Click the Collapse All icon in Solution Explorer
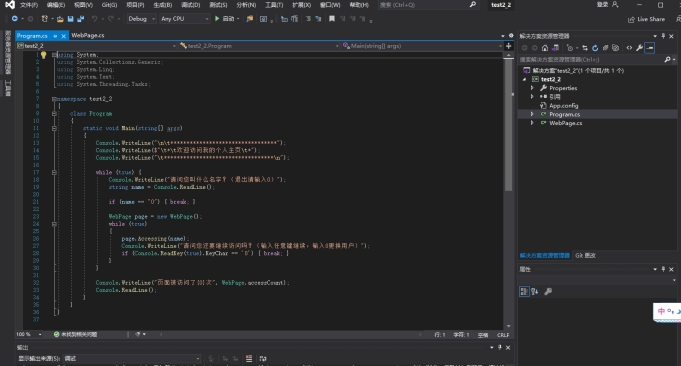The image size is (681, 366). [605, 48]
